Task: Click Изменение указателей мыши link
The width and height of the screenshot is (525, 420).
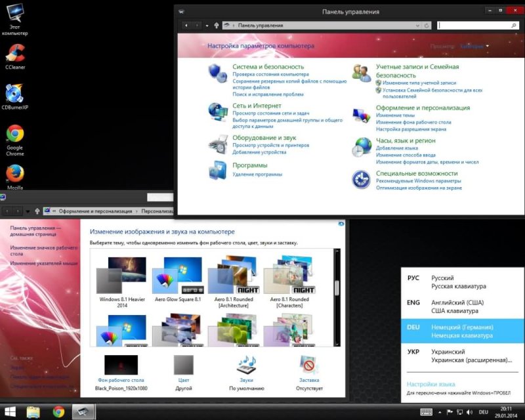Action: tap(43, 263)
